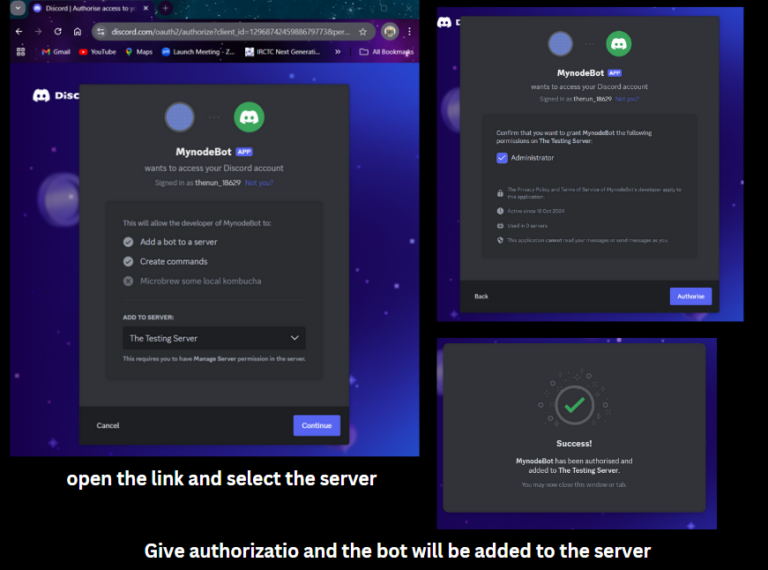Toggle the Administrator permission checkbox
Image resolution: width=768 pixels, height=570 pixels.
502,158
